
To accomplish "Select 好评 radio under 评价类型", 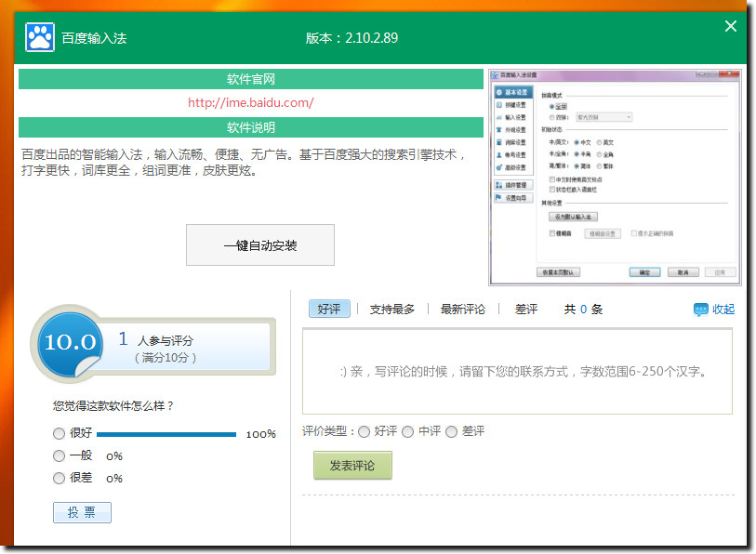I will 364,431.
